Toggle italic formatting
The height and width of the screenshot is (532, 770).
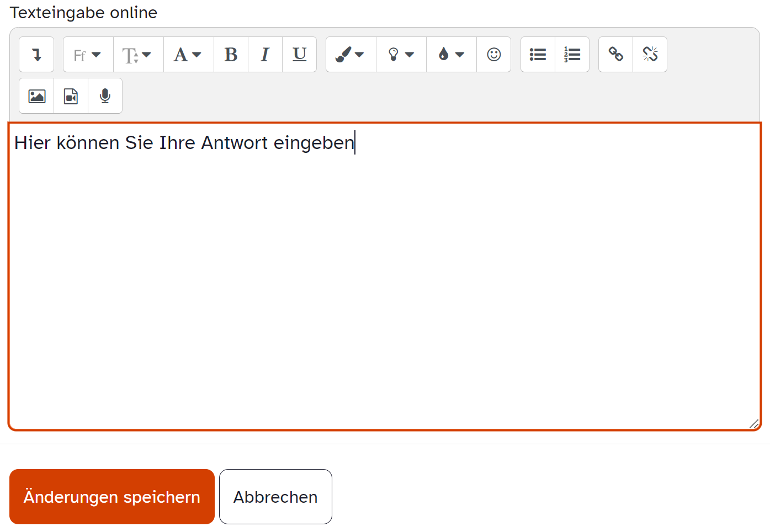click(265, 54)
